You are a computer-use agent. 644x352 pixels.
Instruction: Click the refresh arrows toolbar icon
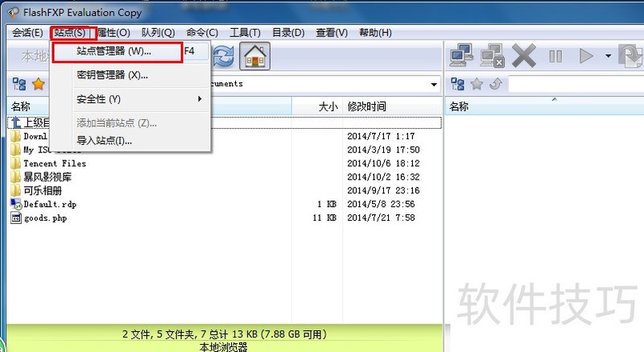[224, 56]
